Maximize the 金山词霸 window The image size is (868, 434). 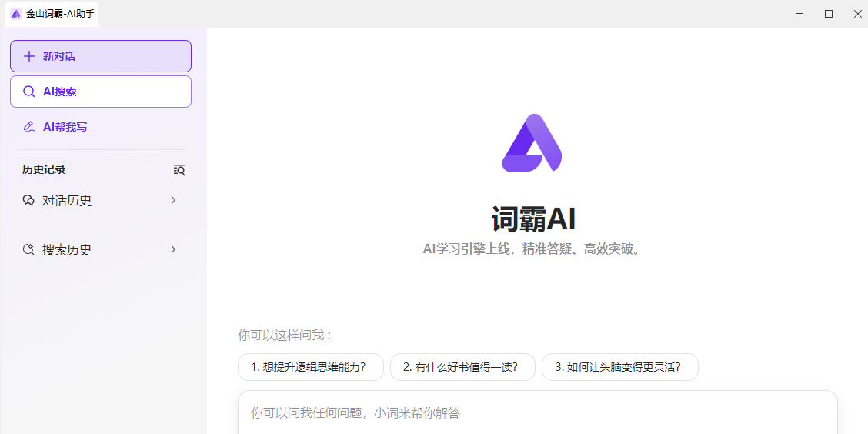829,14
